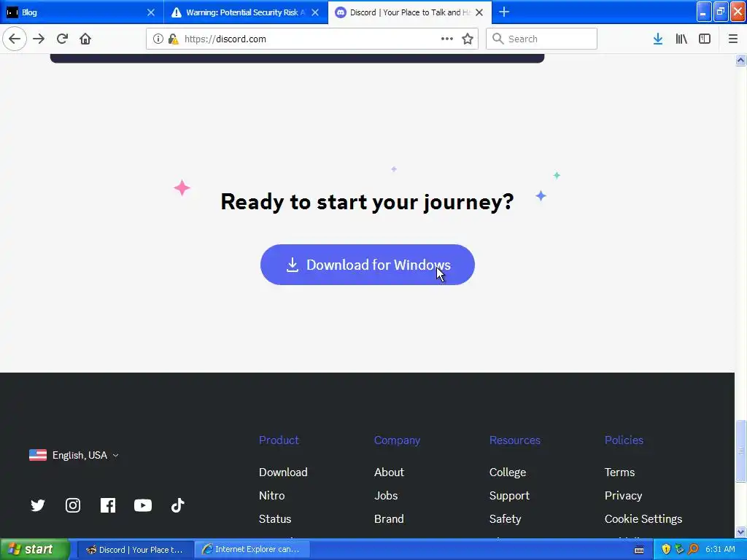Viewport: 747px width, 560px height.
Task: Go forward to the next page
Action: pos(39,39)
